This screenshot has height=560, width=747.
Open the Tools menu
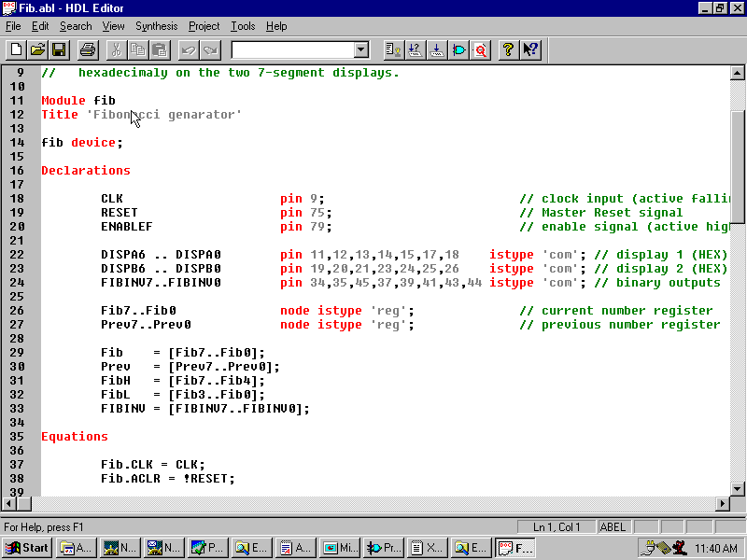click(x=243, y=26)
